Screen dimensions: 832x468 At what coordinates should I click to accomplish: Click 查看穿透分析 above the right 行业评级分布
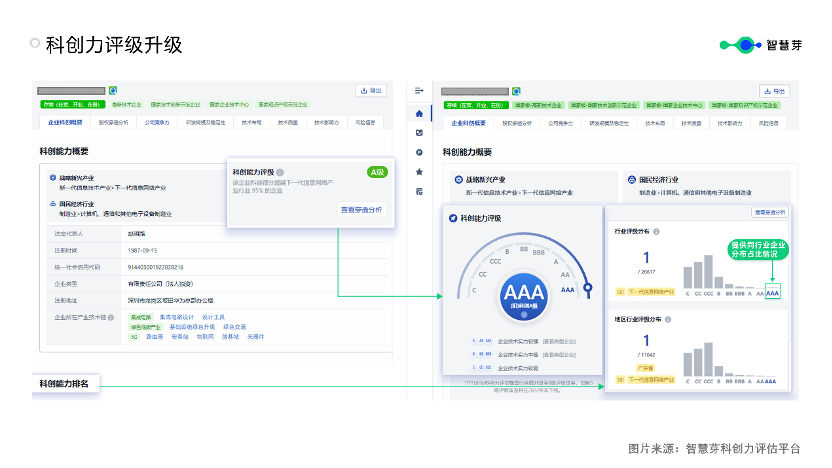(770, 212)
